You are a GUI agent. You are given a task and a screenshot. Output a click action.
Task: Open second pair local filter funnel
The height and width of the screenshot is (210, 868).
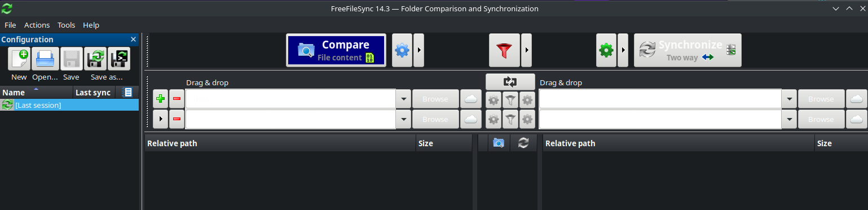point(510,119)
